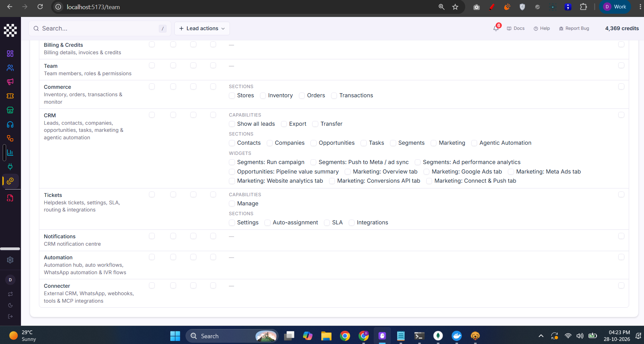Screen dimensions: 644x344
Task: Open File Explorer from the taskbar
Action: click(x=326, y=336)
